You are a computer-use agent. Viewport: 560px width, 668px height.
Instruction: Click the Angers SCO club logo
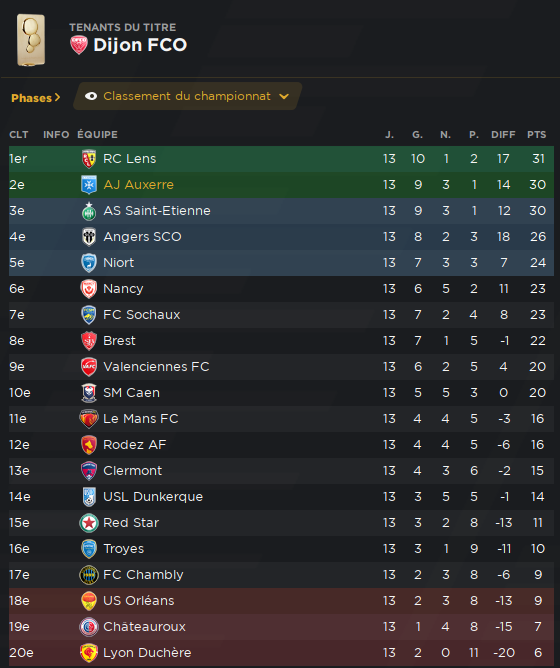click(89, 237)
